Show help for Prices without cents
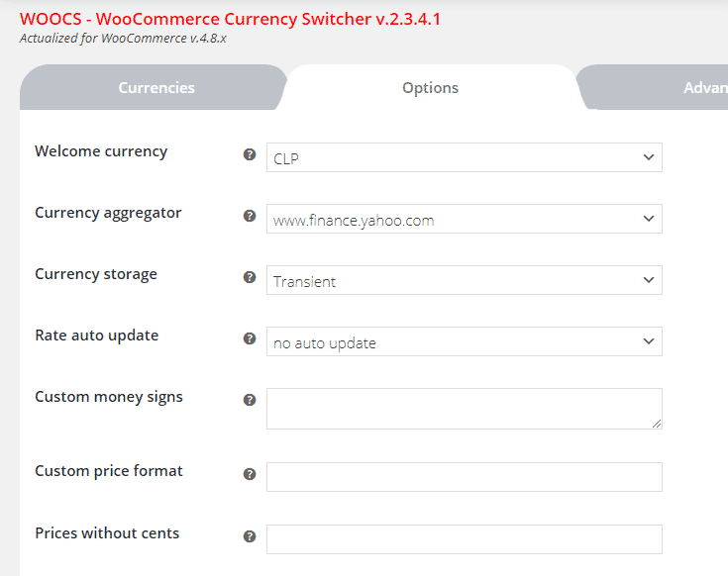Image resolution: width=728 pixels, height=576 pixels. click(250, 536)
